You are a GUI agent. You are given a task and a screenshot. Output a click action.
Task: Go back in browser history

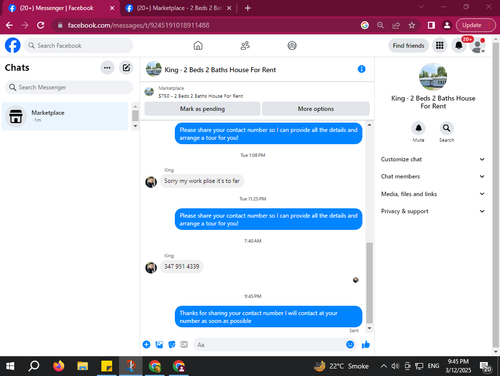[x=9, y=25]
